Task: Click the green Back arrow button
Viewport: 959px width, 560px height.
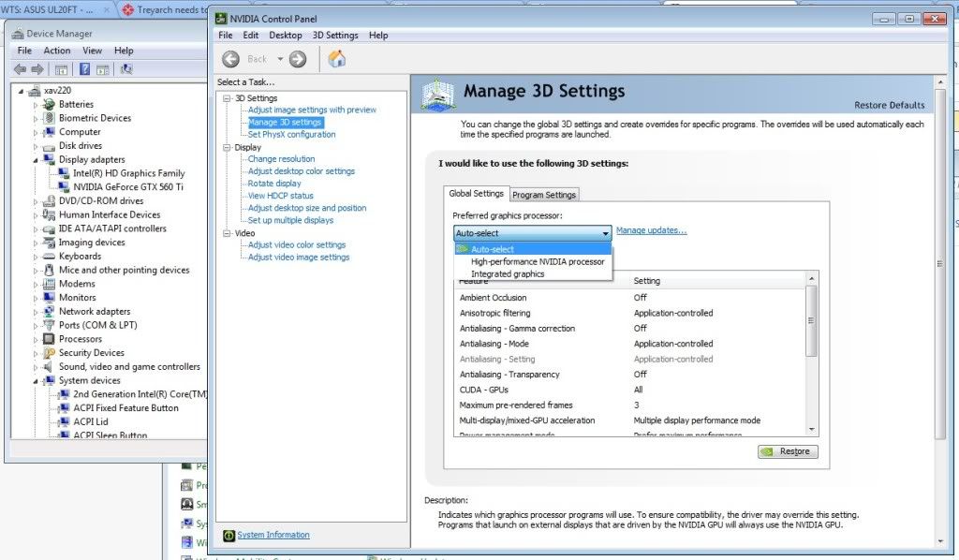Action: pyautogui.click(x=230, y=59)
